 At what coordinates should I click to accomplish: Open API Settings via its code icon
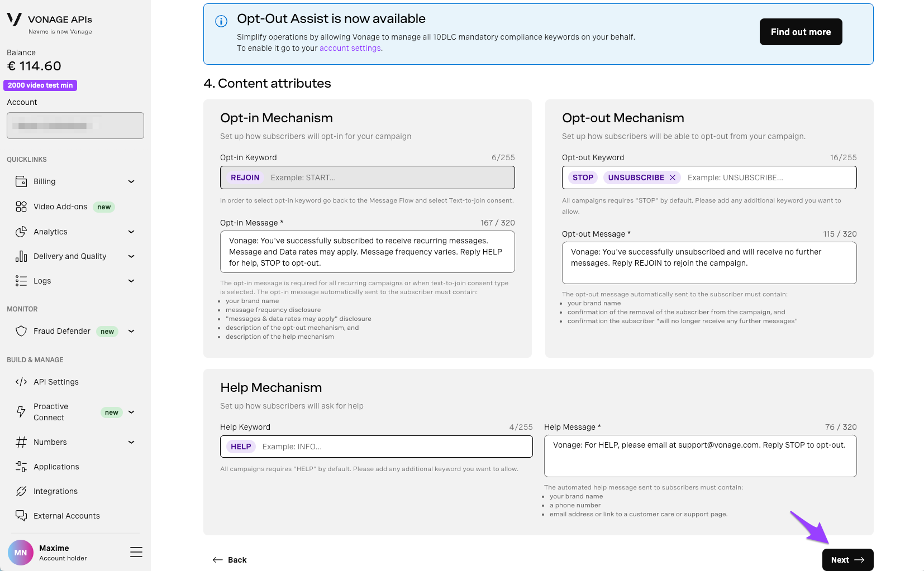pos(21,382)
